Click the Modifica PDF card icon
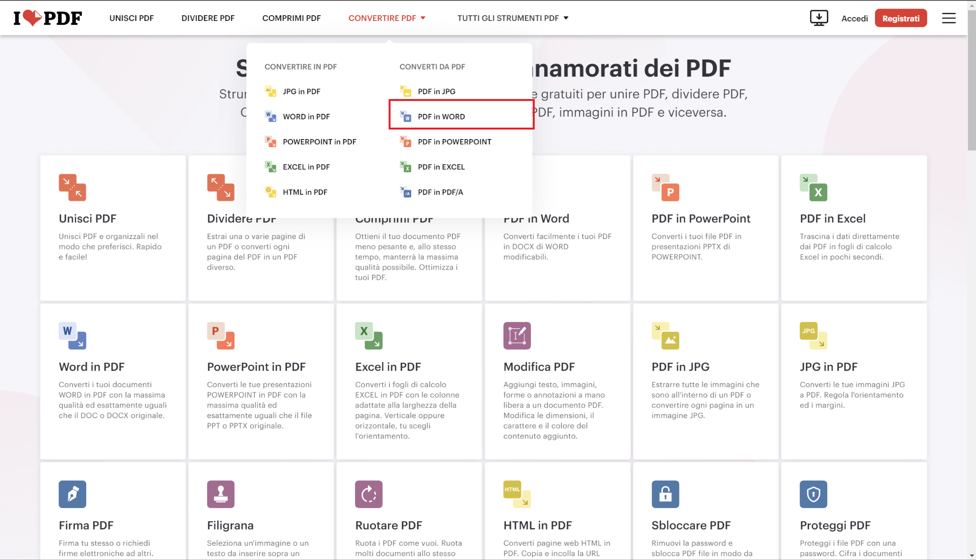The height and width of the screenshot is (560, 976). point(517,336)
